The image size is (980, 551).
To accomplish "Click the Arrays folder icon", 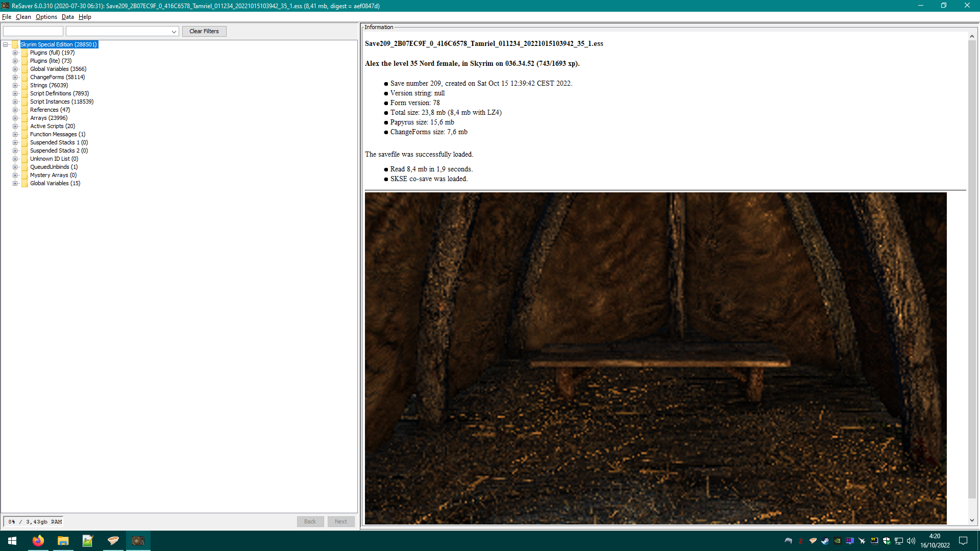I will (x=24, y=118).
